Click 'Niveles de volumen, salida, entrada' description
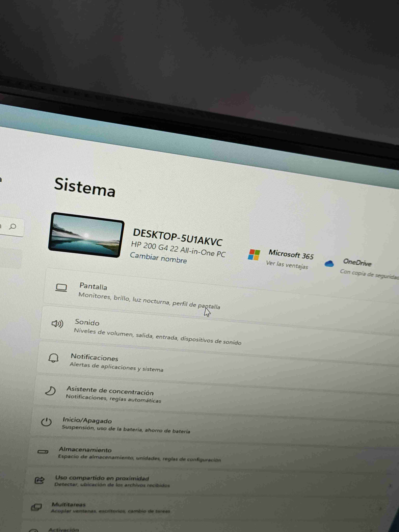Screen dimensions: 399x532 [x=158, y=337]
